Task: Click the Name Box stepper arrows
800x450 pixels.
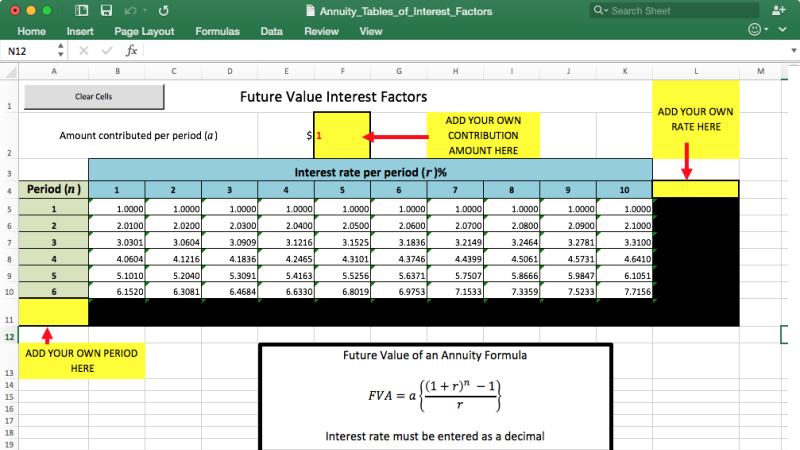Action: (61, 51)
